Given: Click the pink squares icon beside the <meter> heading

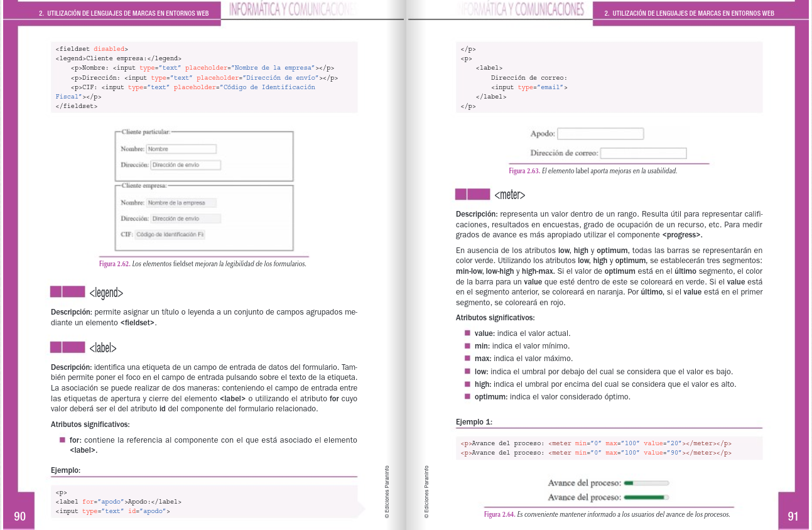Looking at the screenshot, I should [x=471, y=195].
